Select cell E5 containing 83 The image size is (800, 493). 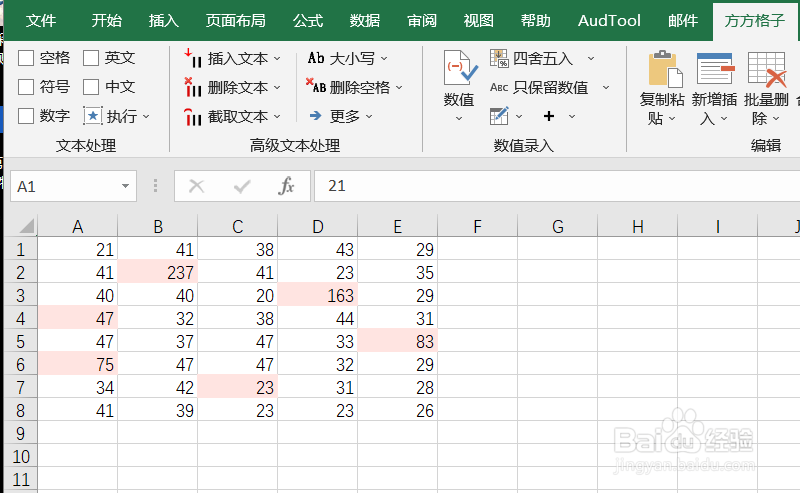coord(397,341)
